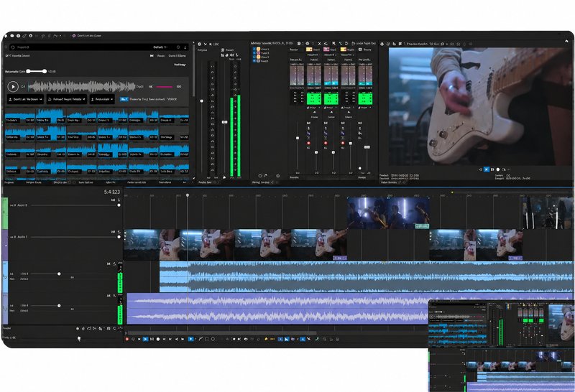Select the yellow marker icon in the timeline toolbar

click(x=266, y=340)
